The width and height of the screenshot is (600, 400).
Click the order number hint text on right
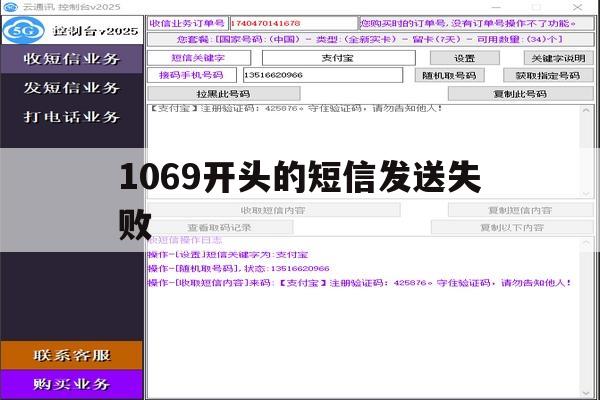(x=468, y=23)
